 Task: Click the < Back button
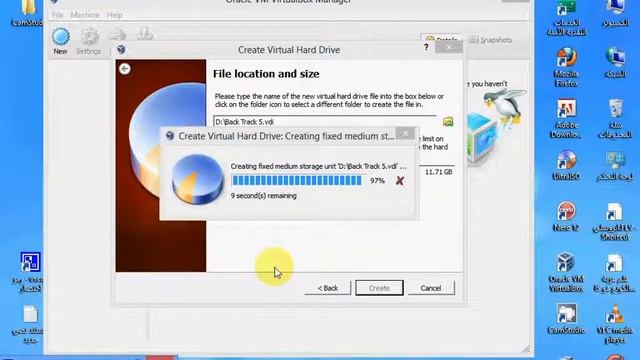tap(328, 288)
